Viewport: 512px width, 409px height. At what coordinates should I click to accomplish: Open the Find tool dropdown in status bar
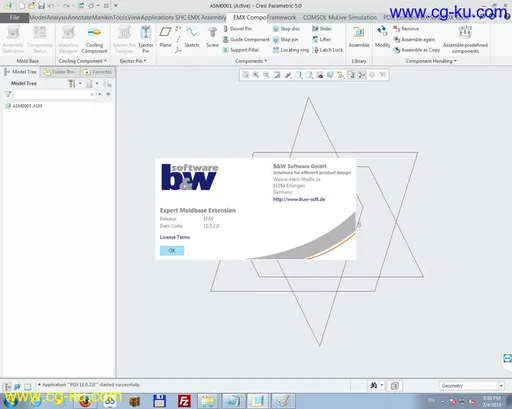pyautogui.click(x=382, y=386)
